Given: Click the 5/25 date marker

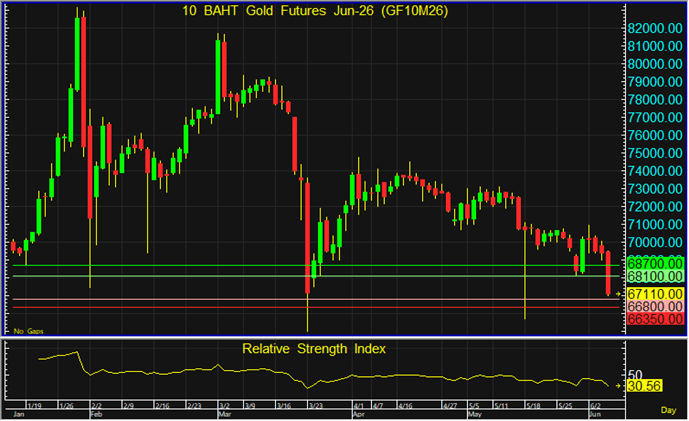Looking at the screenshot, I should [x=566, y=406].
